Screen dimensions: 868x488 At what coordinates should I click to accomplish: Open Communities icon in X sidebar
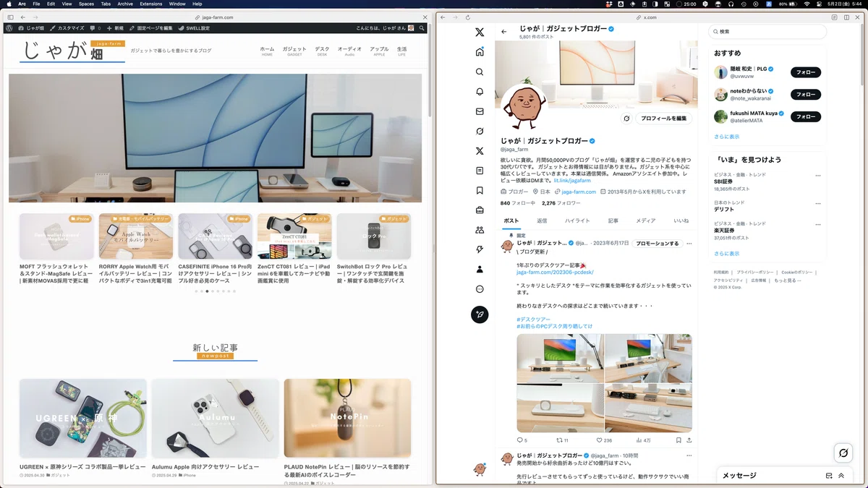click(480, 230)
